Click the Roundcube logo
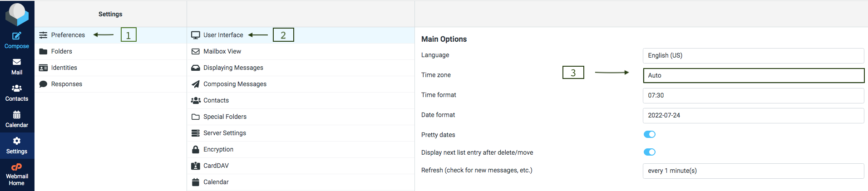This screenshot has height=191, width=868. (17, 14)
